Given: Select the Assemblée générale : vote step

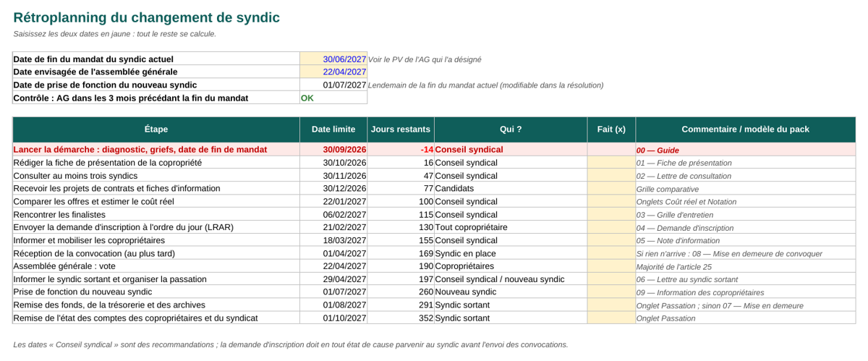Looking at the screenshot, I should [x=156, y=266].
